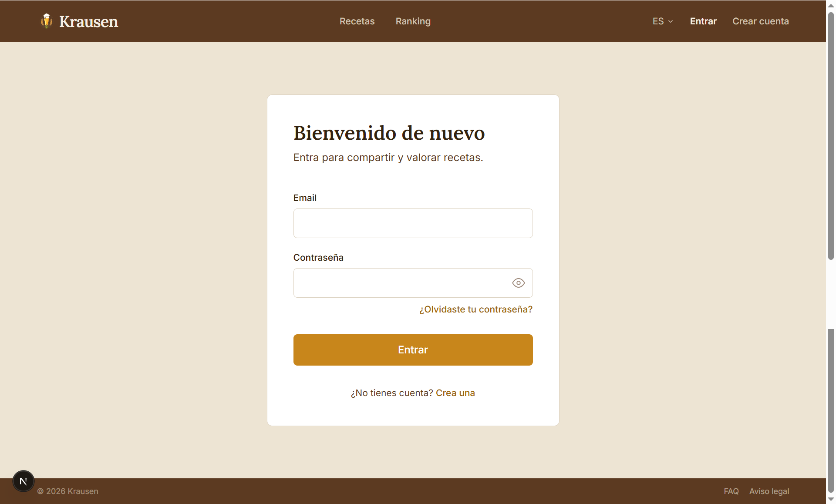The height and width of the screenshot is (504, 836).
Task: Toggle password visibility with the eye icon
Action: coord(518,283)
